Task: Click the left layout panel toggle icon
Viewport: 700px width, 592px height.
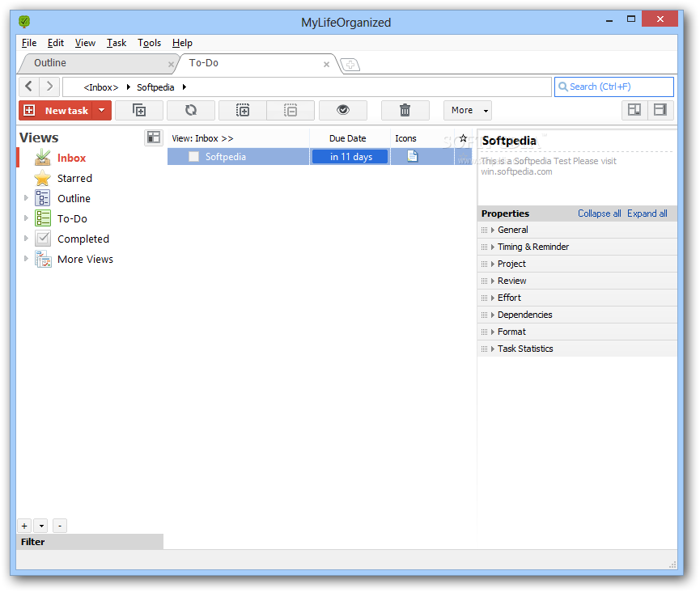Action: (634, 110)
